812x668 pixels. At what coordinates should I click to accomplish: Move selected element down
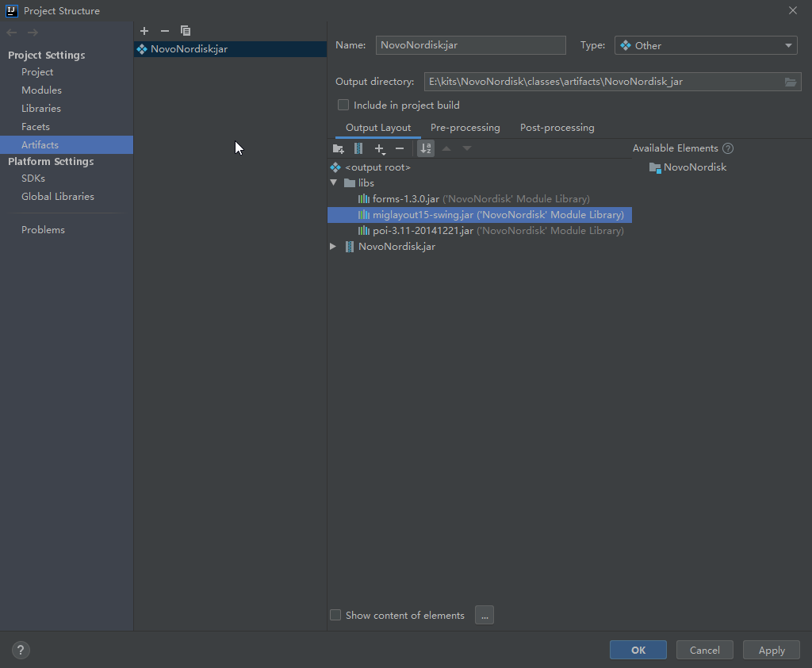tap(466, 148)
